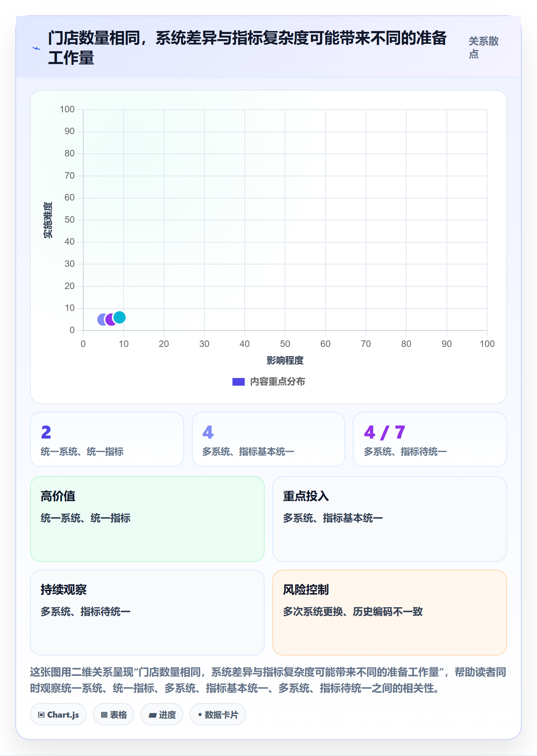Click the 数据卡片 tag chip
Viewport: 537px width, 756px height.
[x=218, y=715]
